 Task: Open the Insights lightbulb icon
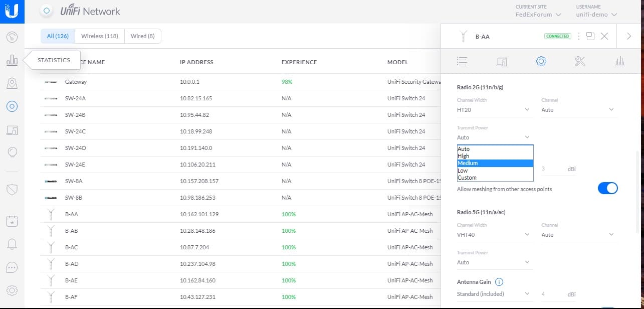12,152
